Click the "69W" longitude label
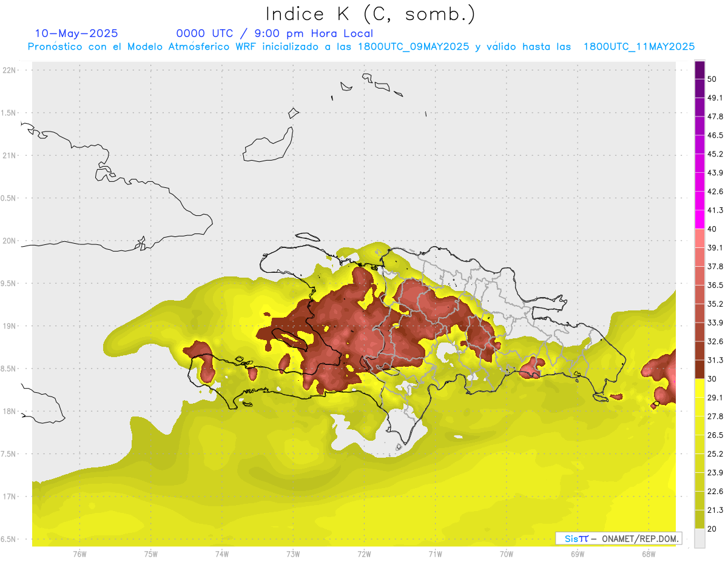The image size is (728, 562). point(578,554)
